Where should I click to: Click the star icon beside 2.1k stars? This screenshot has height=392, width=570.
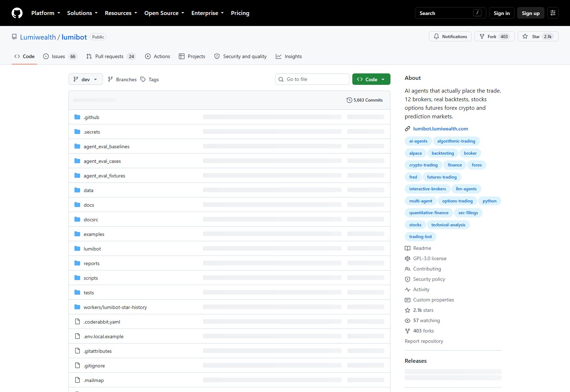click(x=408, y=310)
